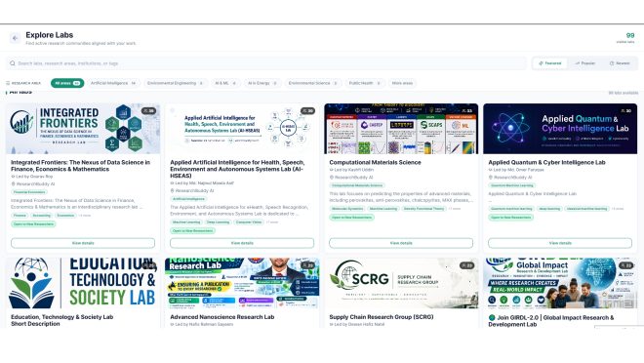Click green circle icon before Join GIRDL-2.0 title
This screenshot has width=644, height=363.
click(x=492, y=317)
